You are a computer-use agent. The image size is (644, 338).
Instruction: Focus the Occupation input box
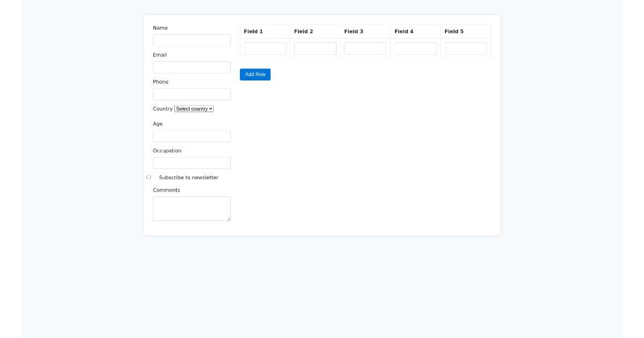click(x=192, y=163)
